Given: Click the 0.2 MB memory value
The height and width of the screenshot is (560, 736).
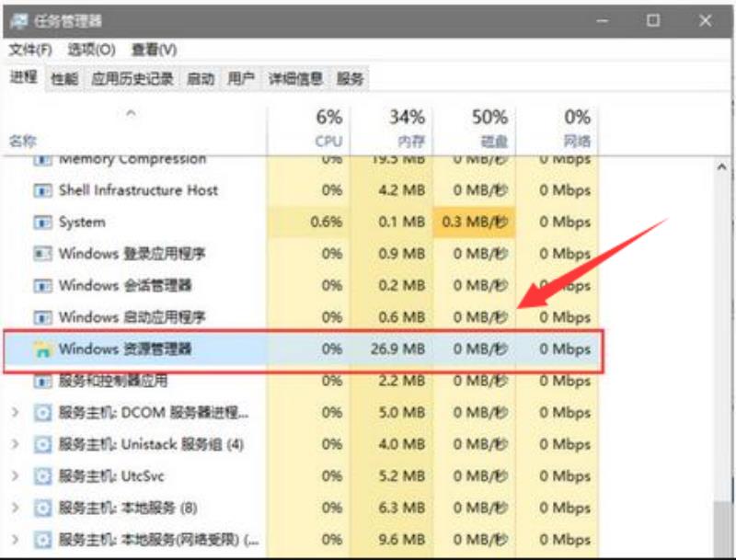Looking at the screenshot, I should click(x=402, y=286).
